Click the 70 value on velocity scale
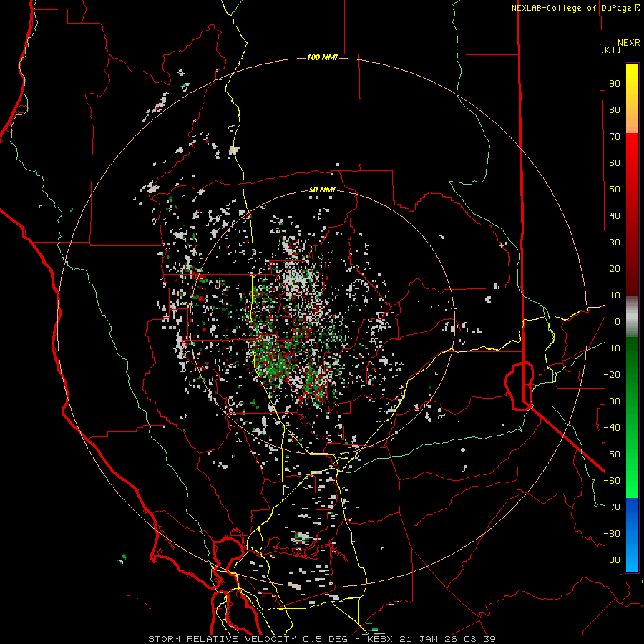 click(615, 137)
